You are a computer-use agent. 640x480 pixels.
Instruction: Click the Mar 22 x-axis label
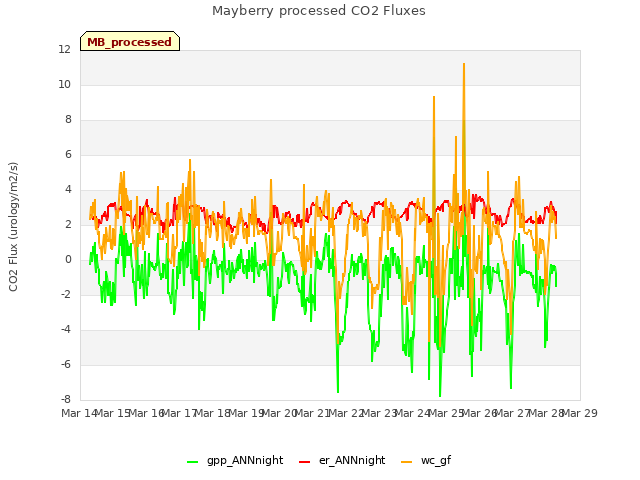point(346,413)
